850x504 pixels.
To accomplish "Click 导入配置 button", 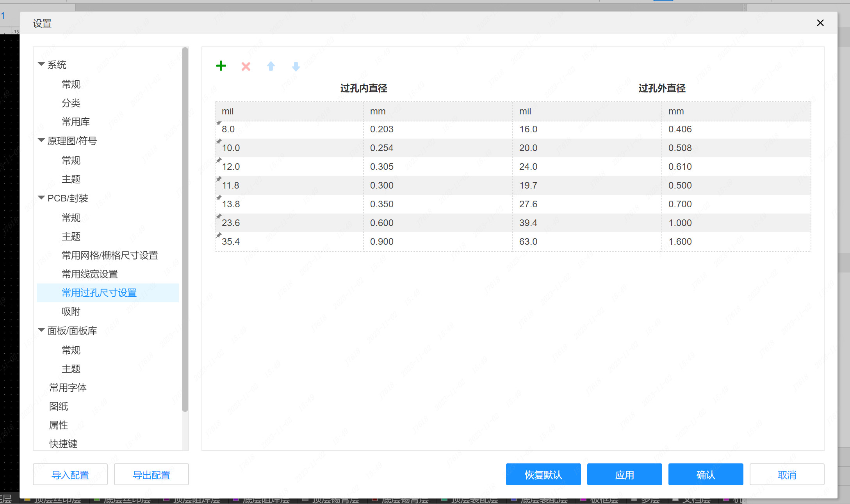I will (x=70, y=474).
